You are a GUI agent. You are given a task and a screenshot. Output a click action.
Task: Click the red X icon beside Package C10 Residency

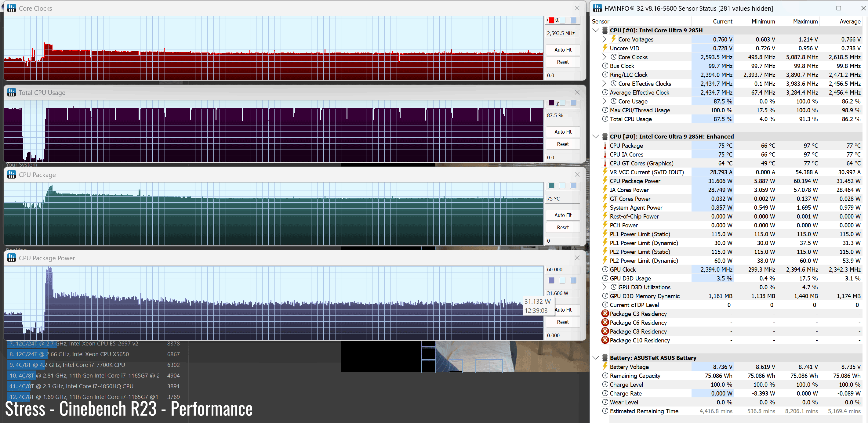pos(605,340)
